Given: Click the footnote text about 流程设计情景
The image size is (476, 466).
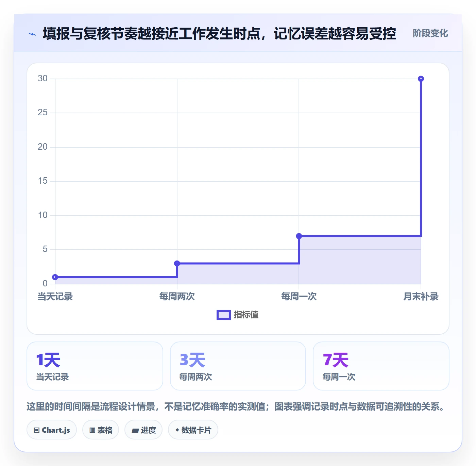Looking at the screenshot, I should pos(236,406).
